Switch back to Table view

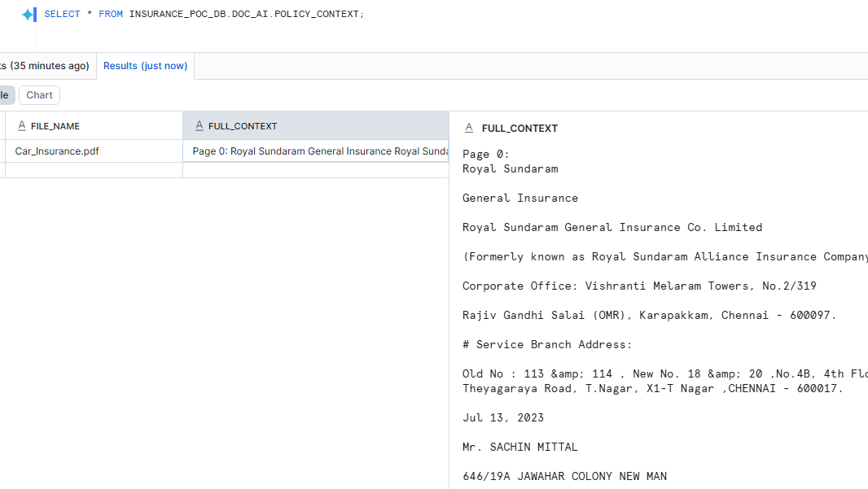coord(5,94)
